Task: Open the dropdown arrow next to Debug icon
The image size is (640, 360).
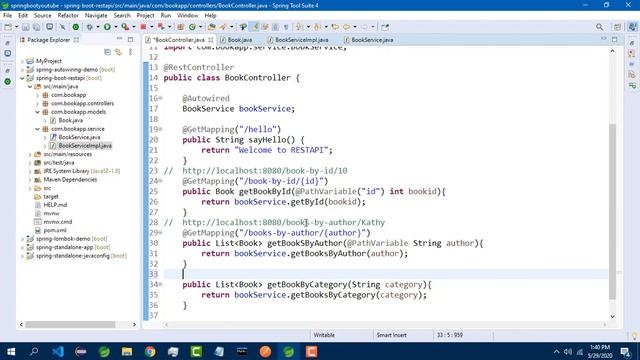Action: point(98,27)
